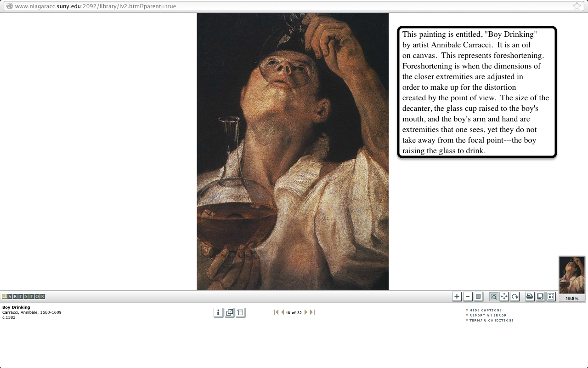Click the 'c.1583' date text
The height and width of the screenshot is (368, 588).
click(9, 317)
